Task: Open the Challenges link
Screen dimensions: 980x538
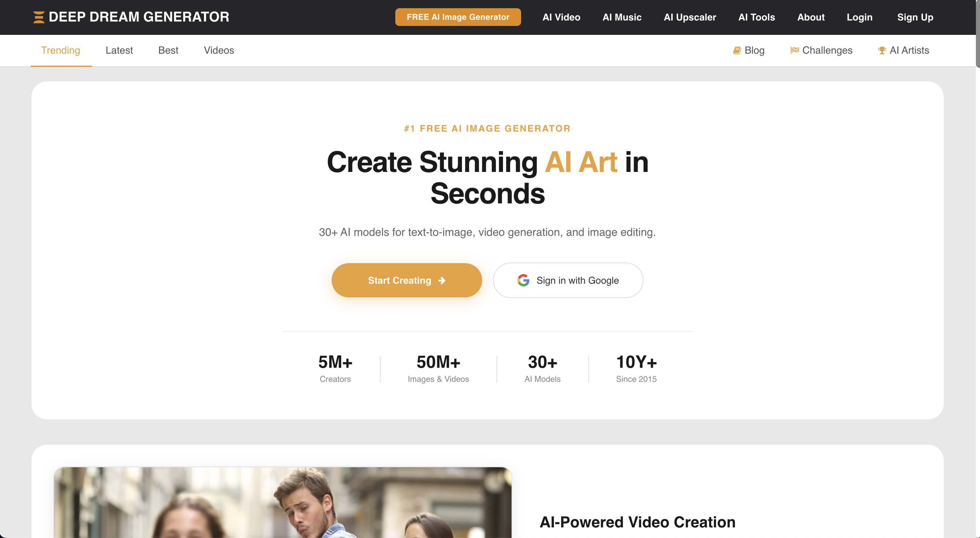Action: point(821,50)
